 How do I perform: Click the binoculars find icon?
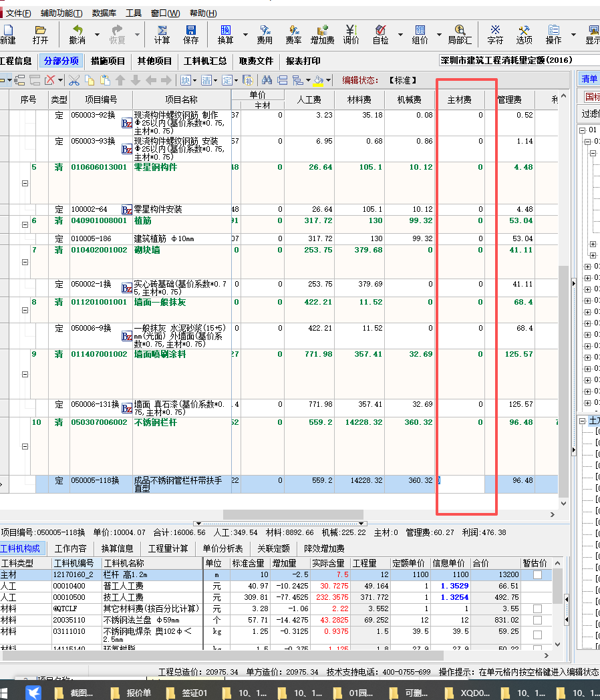(x=267, y=80)
